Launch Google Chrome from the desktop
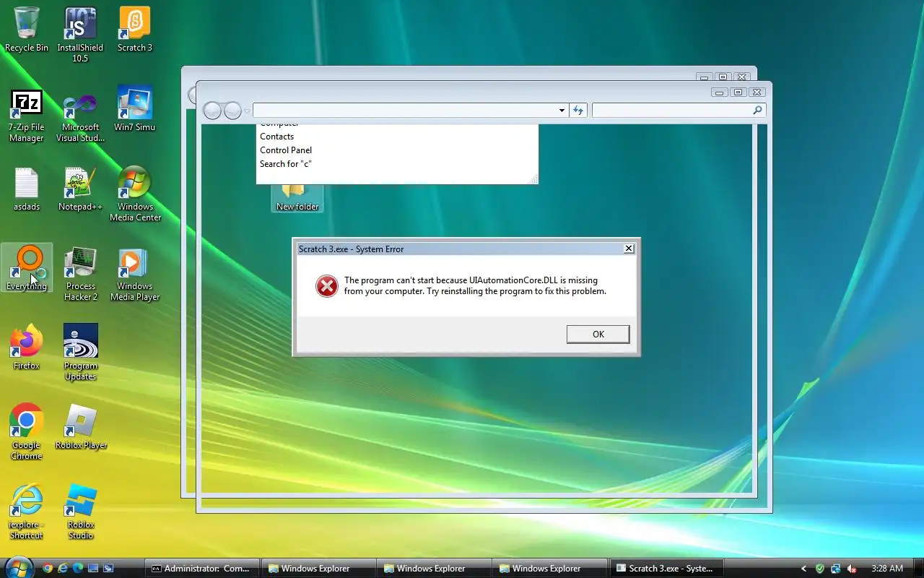The image size is (924, 578). pyautogui.click(x=27, y=432)
